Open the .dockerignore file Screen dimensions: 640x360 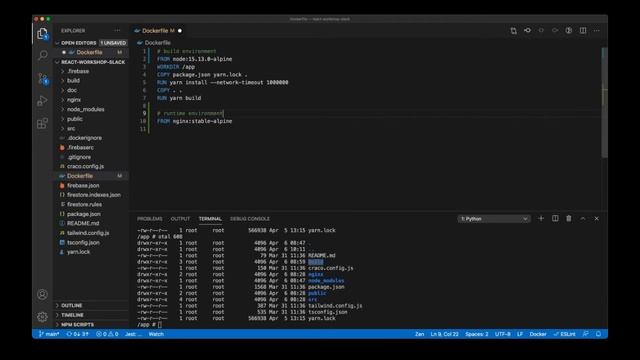click(x=84, y=138)
